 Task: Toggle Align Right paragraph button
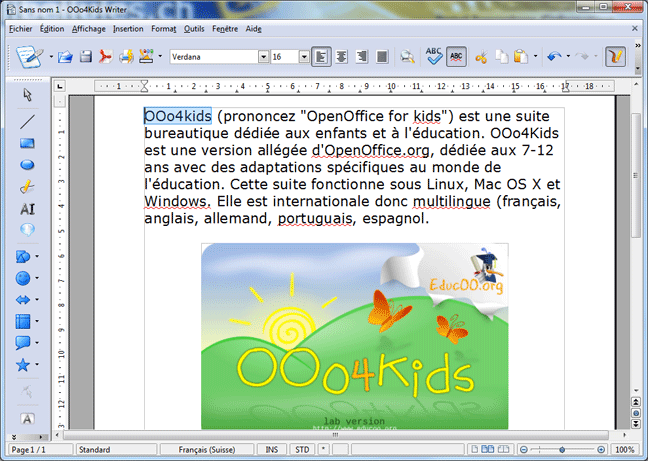(362, 57)
